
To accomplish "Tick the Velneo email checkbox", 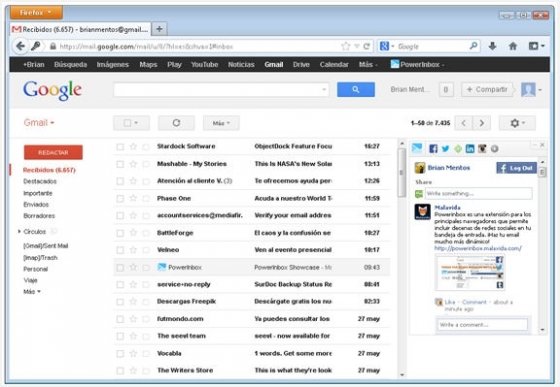I will pyautogui.click(x=120, y=250).
